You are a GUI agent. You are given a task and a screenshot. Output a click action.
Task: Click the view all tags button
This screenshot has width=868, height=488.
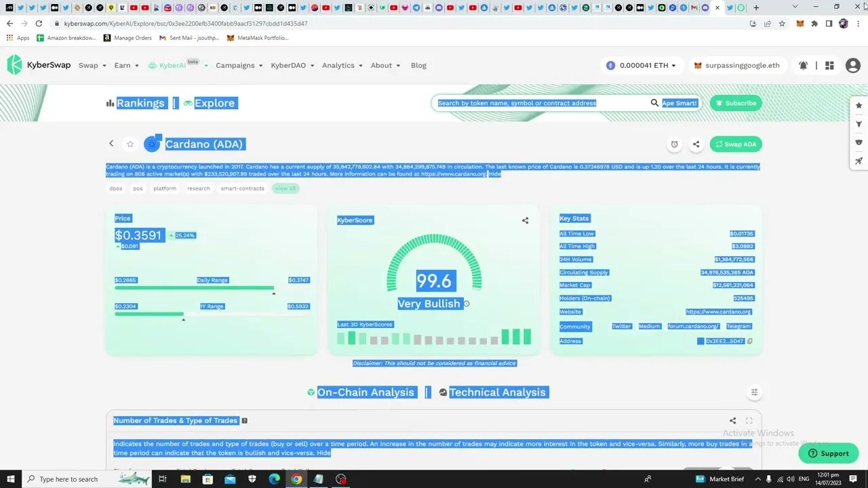[285, 188]
